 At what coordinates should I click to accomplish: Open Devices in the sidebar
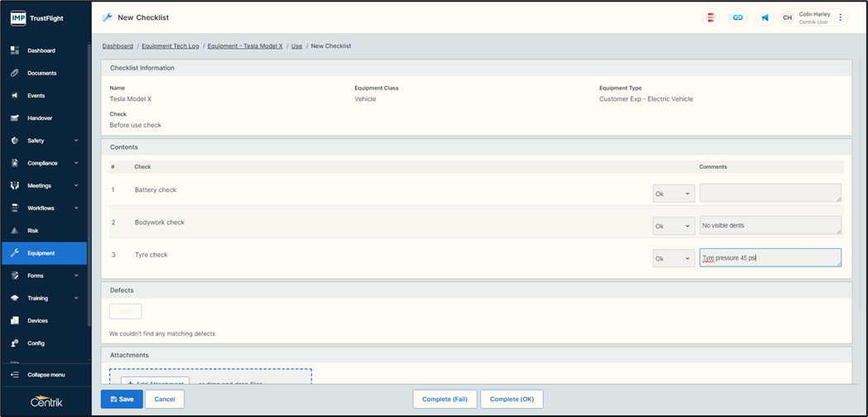click(x=37, y=321)
